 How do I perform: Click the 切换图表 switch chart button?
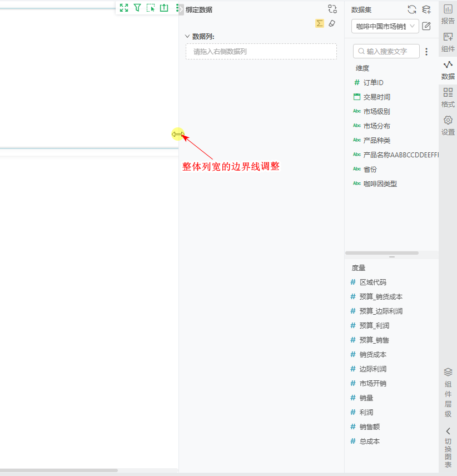pos(448,448)
